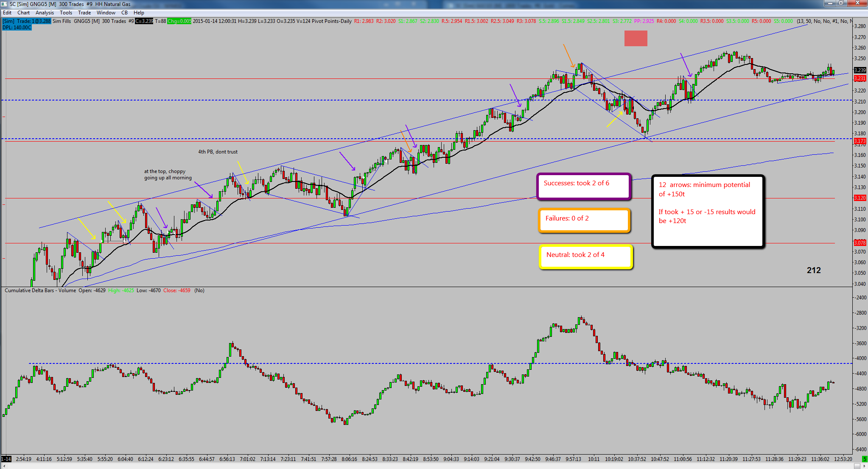Image resolution: width=868 pixels, height=469 pixels.
Task: Click the 'Sim Fills' header label
Action: click(62, 21)
